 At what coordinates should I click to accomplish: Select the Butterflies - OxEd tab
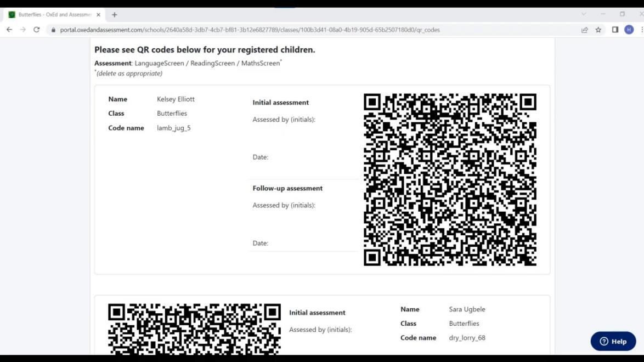[x=52, y=15]
